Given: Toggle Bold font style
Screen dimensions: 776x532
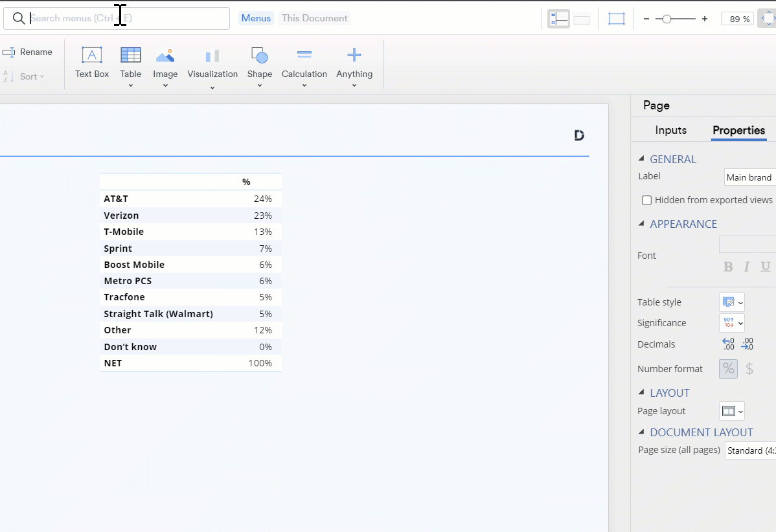Looking at the screenshot, I should pyautogui.click(x=728, y=267).
